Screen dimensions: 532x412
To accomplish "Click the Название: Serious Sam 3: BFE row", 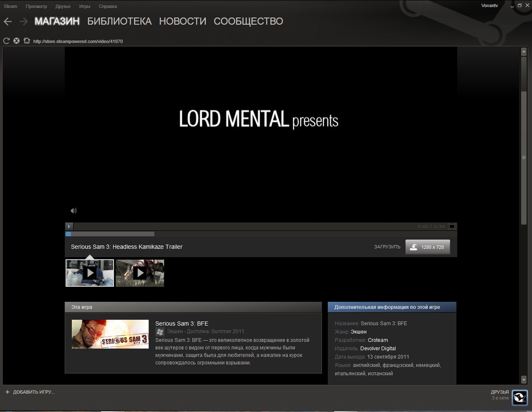I will pyautogui.click(x=371, y=324).
